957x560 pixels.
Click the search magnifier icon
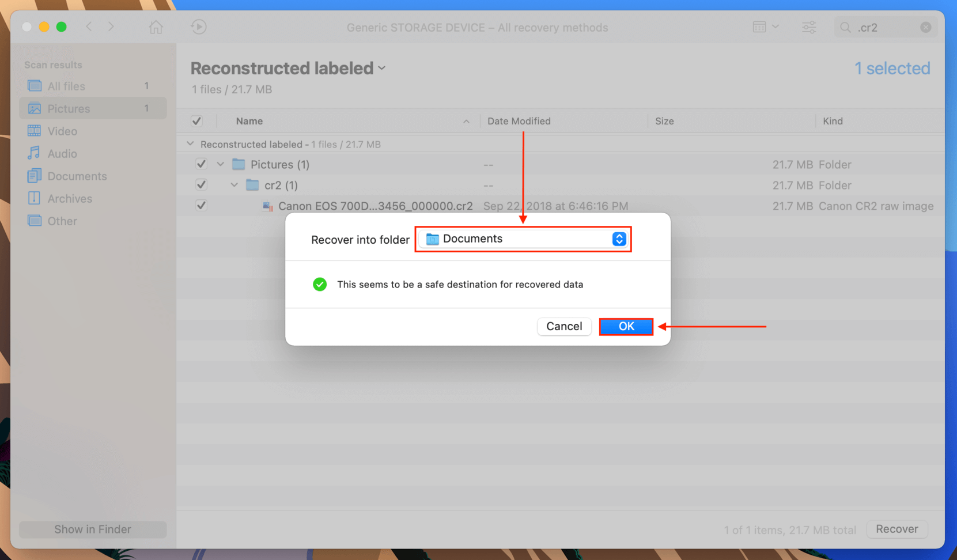[845, 28]
